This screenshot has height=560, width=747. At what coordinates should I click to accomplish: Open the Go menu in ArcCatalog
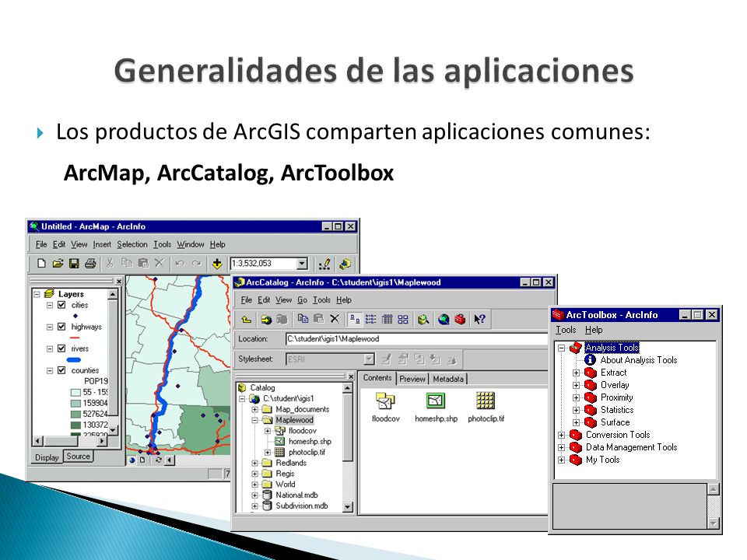[302, 300]
